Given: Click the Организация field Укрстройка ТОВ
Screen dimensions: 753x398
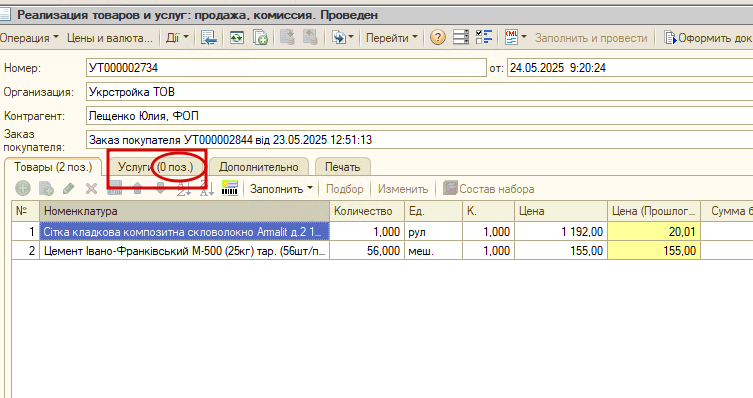Looking at the screenshot, I should [420, 92].
